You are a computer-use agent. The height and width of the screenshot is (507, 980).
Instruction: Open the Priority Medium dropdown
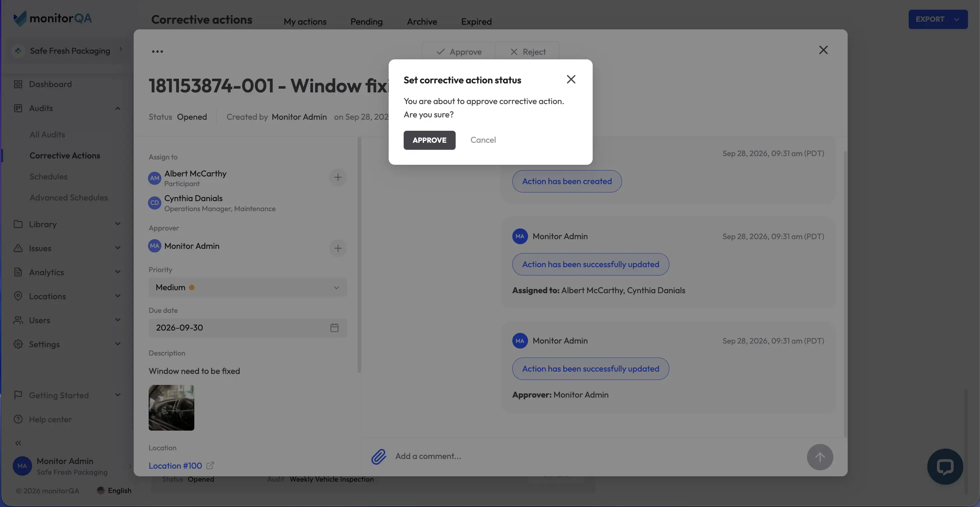pyautogui.click(x=248, y=288)
